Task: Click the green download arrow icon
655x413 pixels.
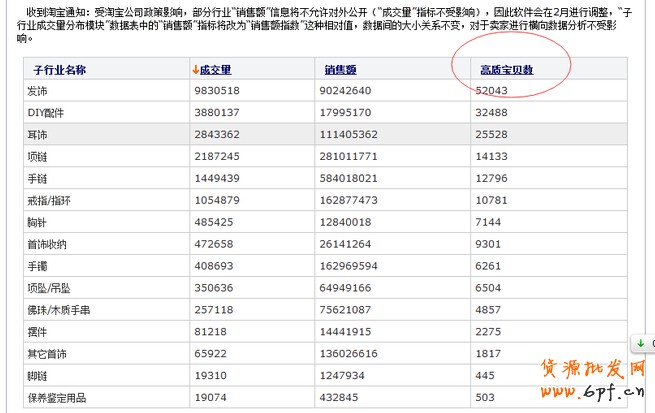Action: (x=640, y=343)
